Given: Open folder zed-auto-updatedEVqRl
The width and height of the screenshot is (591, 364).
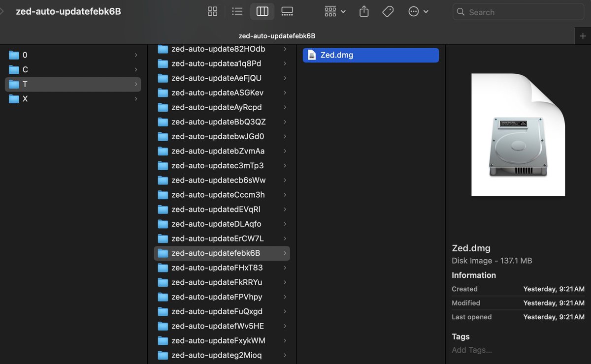Looking at the screenshot, I should [x=222, y=210].
